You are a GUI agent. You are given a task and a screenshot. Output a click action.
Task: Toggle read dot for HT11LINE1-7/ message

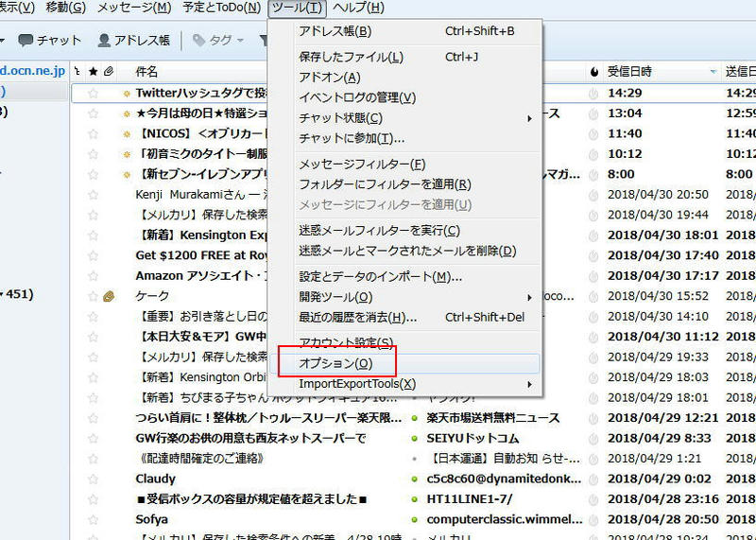pos(414,499)
